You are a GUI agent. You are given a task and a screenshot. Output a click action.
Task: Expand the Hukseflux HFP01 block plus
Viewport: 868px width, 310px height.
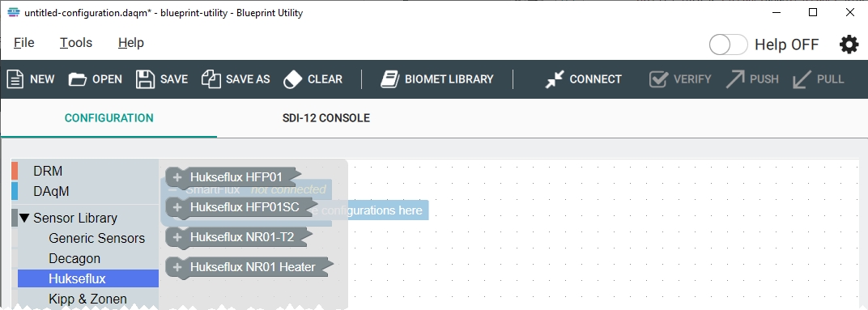click(177, 177)
